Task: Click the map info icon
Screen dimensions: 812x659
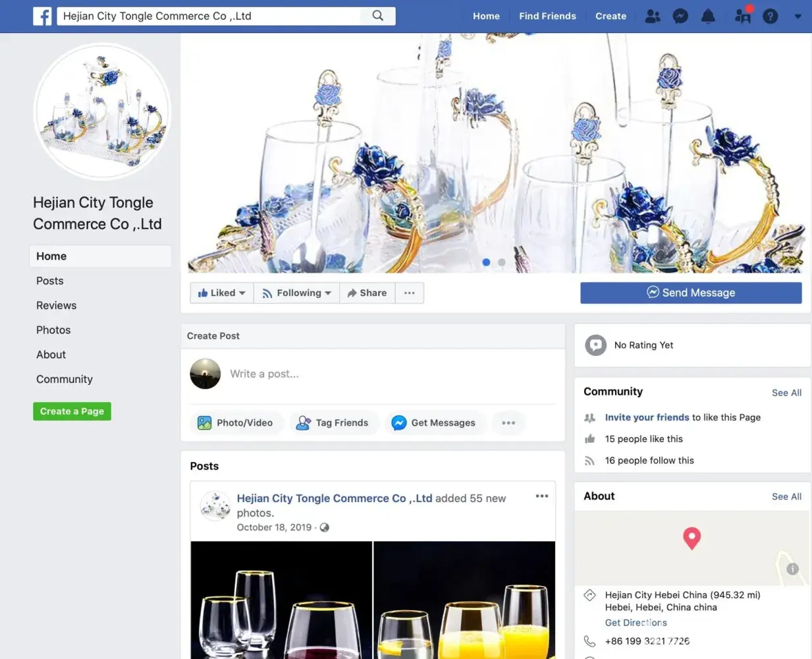Action: 793,569
